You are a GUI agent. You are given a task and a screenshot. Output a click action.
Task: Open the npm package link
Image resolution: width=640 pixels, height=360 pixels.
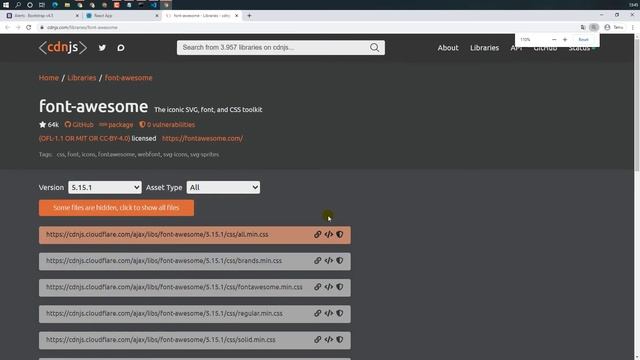pos(116,124)
